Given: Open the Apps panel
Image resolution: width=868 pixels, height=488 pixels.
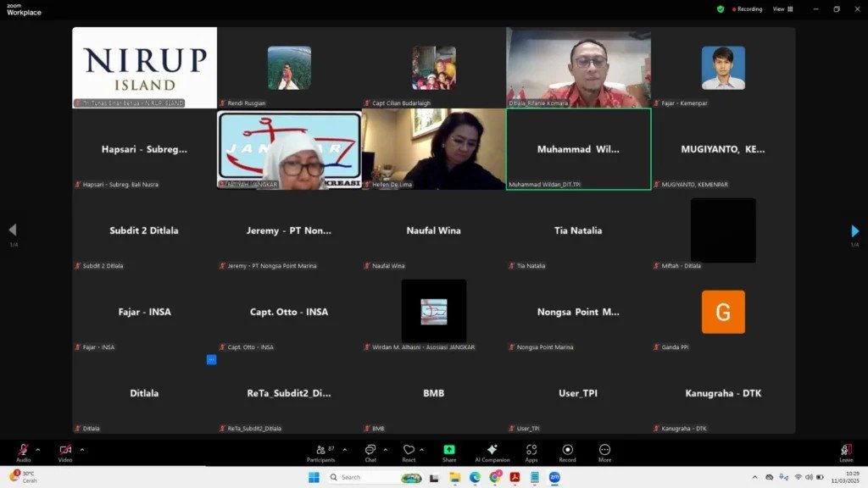Looking at the screenshot, I should coord(531,452).
